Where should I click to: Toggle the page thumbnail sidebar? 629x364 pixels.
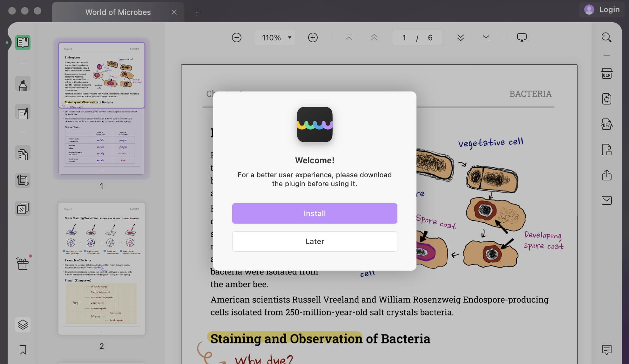23,42
